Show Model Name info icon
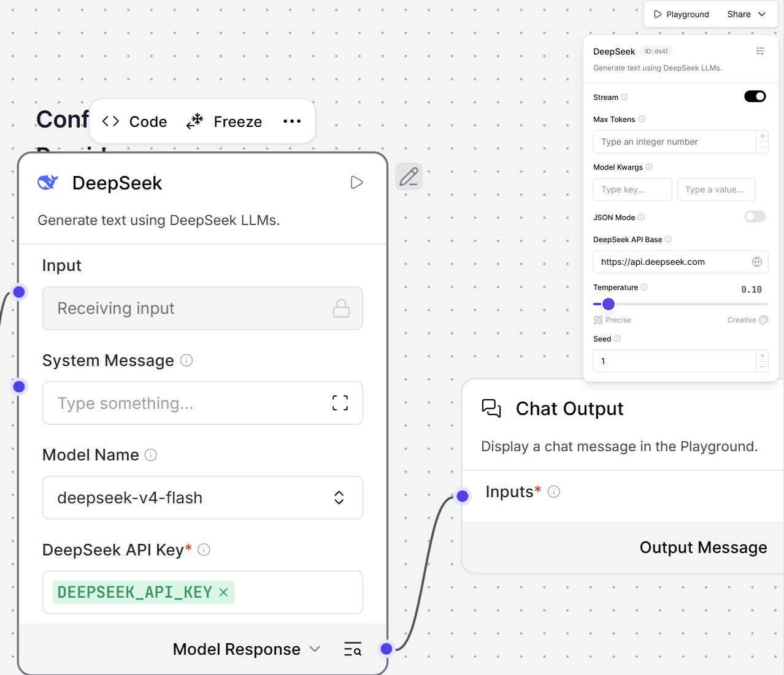This screenshot has height=675, width=784. [151, 455]
